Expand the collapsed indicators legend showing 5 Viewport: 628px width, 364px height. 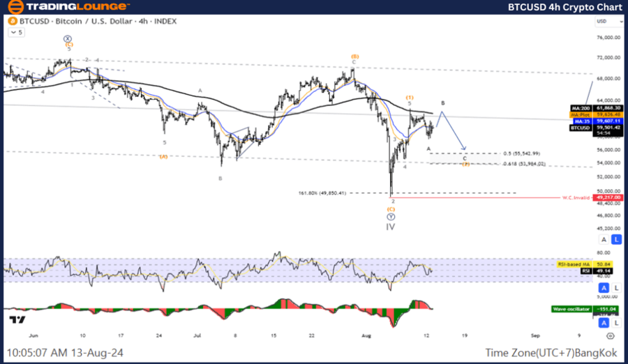click(x=17, y=33)
